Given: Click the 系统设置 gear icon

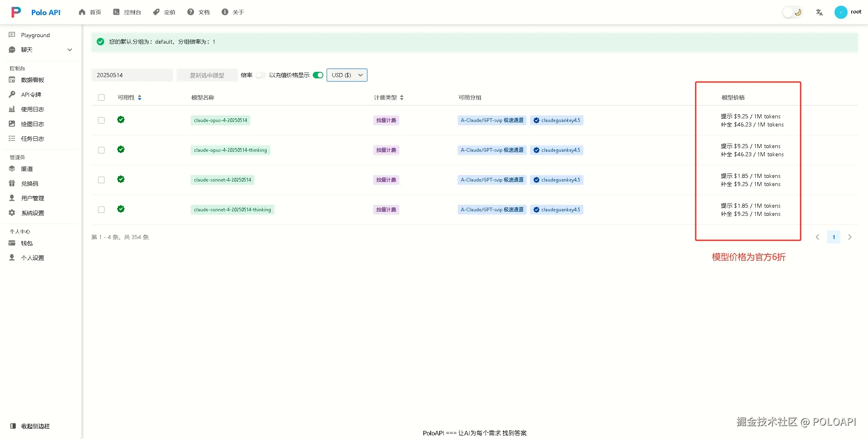Looking at the screenshot, I should (12, 213).
